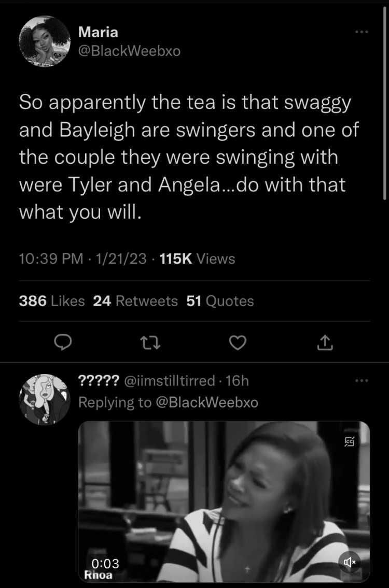Image resolution: width=389 pixels, height=588 pixels.
Task: Open the 115K Views analytics
Action: 197,259
